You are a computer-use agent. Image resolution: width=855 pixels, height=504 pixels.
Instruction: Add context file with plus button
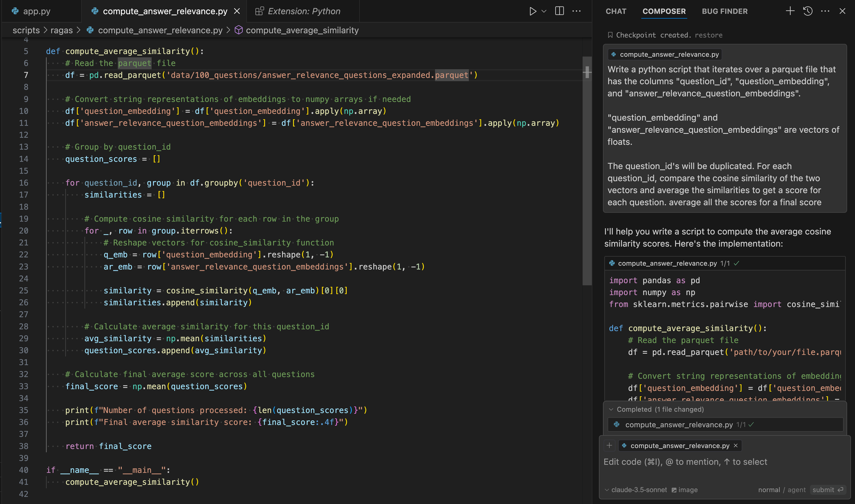click(x=609, y=445)
